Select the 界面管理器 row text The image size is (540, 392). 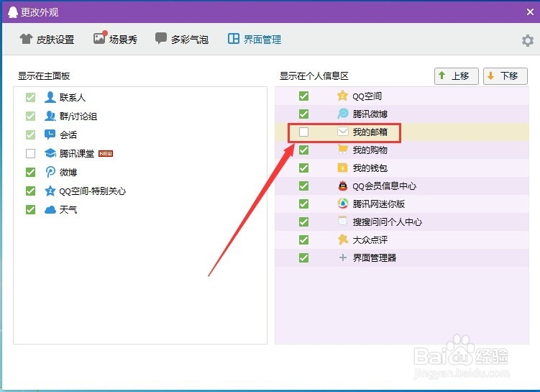click(375, 257)
